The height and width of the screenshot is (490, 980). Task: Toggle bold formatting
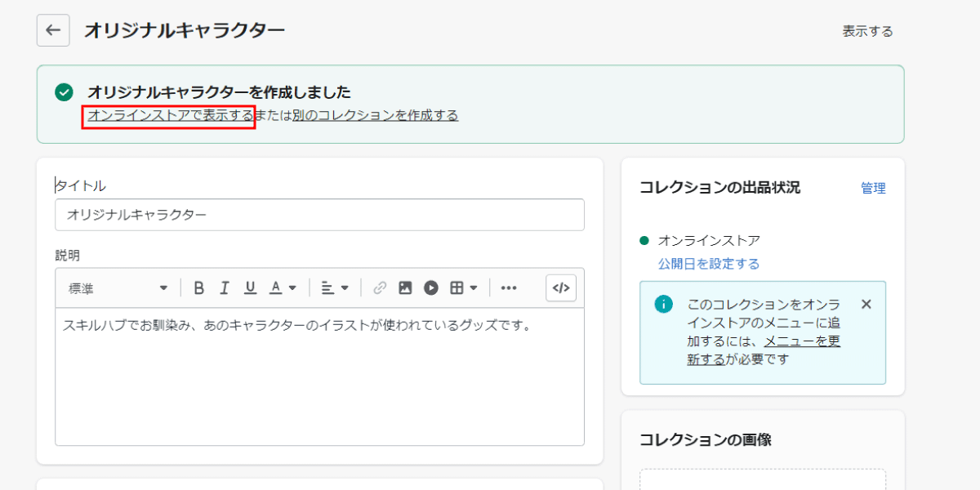click(198, 287)
